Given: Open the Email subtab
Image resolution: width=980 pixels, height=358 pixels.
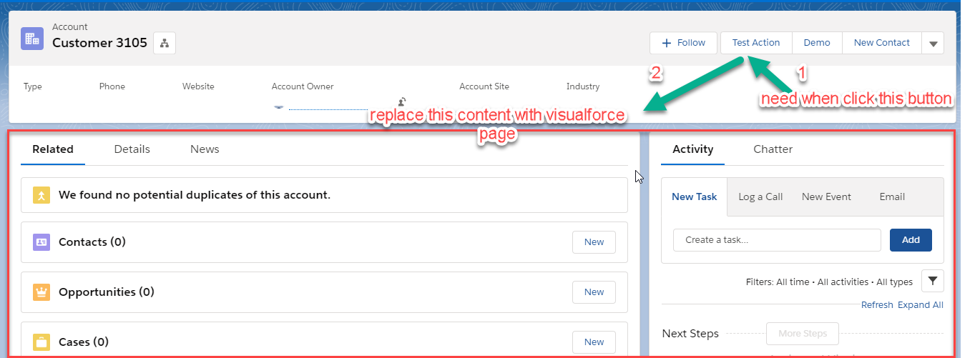Looking at the screenshot, I should point(892,197).
